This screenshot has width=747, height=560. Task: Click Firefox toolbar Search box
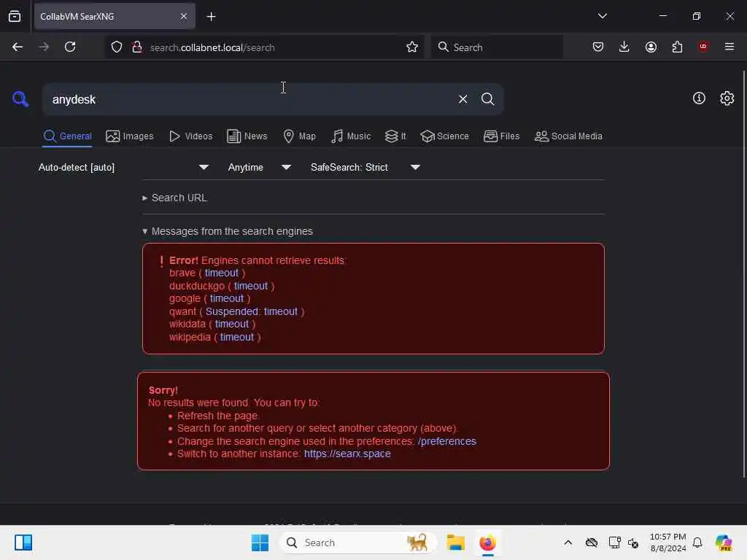(497, 47)
